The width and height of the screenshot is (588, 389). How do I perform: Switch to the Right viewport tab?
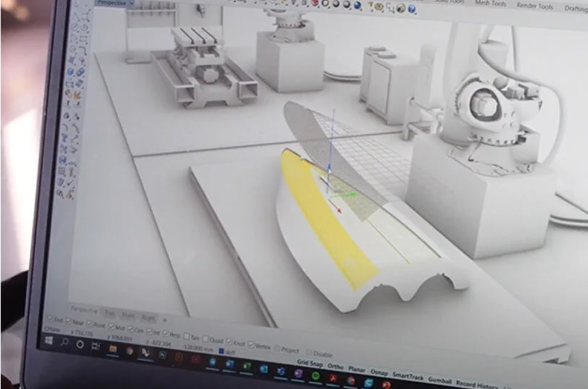tap(148, 318)
